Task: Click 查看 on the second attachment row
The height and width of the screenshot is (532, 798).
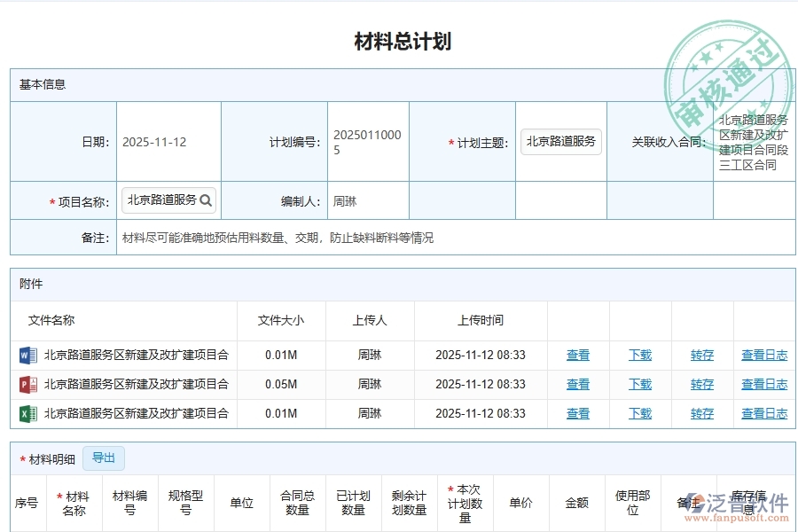Action: pos(577,384)
